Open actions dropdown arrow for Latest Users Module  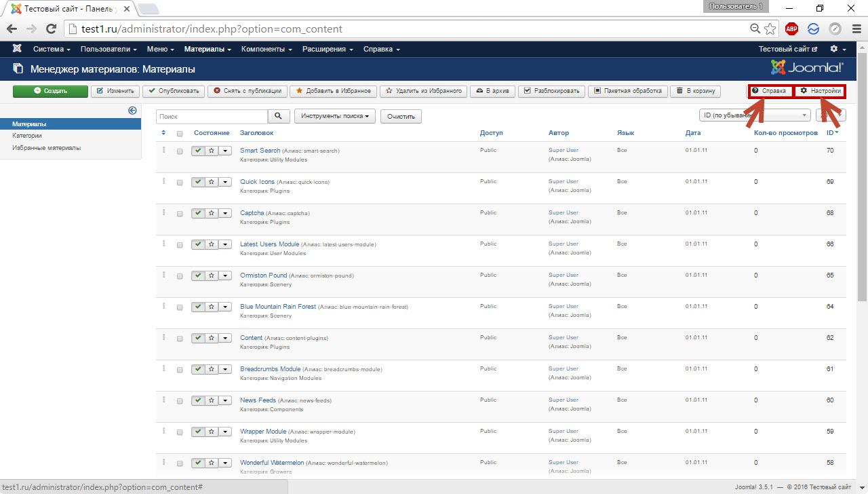[225, 245]
